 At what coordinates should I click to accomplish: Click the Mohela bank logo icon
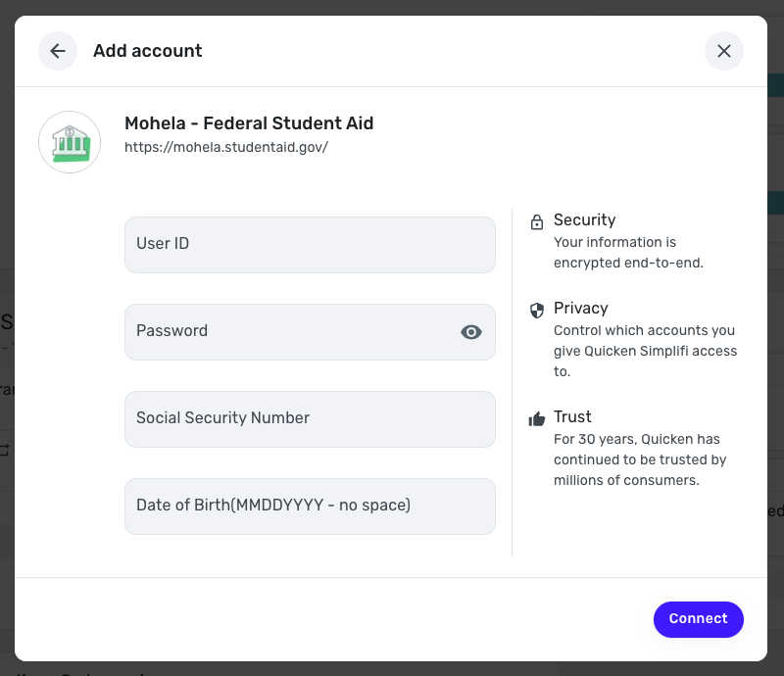pyautogui.click(x=70, y=142)
